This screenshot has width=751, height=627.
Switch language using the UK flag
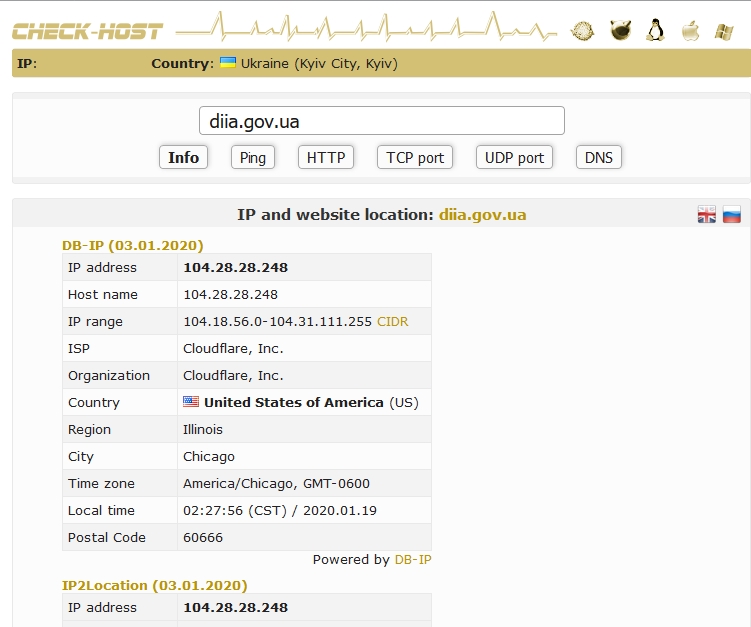(x=706, y=215)
